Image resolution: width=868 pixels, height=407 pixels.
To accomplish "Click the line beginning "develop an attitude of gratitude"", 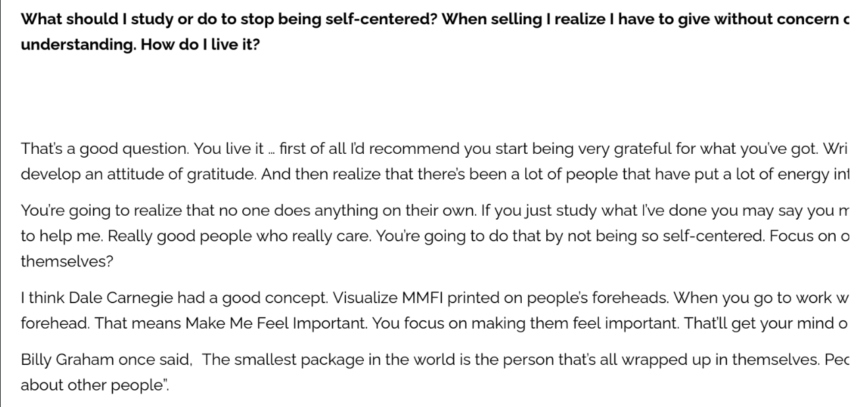I will (x=432, y=174).
